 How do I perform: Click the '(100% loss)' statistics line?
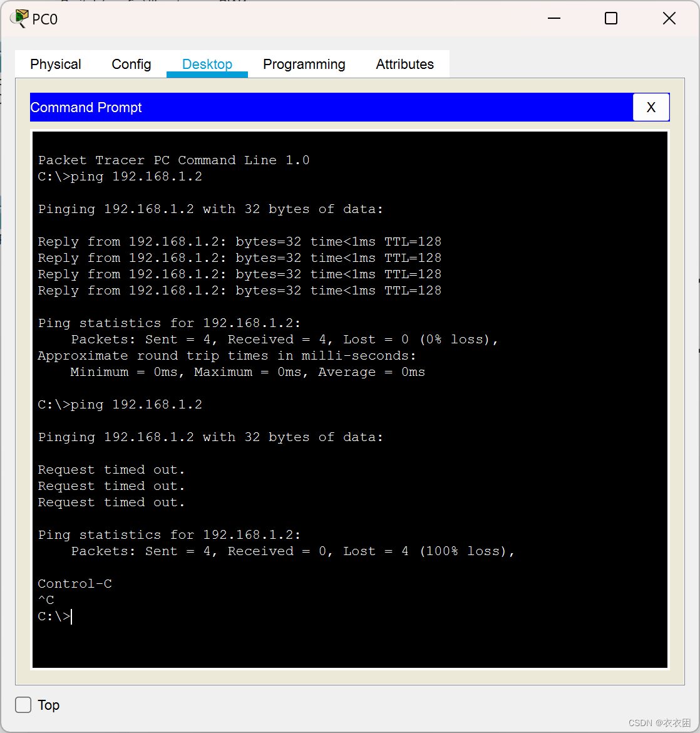tap(293, 551)
